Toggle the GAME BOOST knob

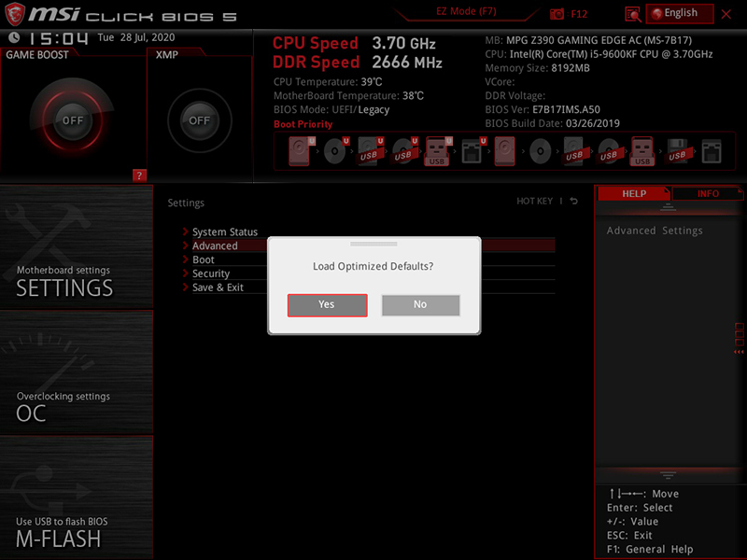click(72, 120)
